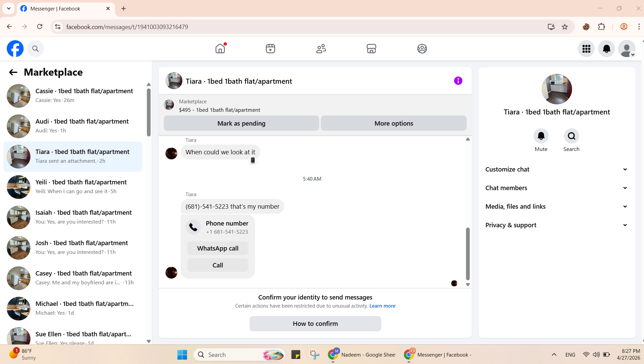644x364 pixels.
Task: Open the Chrome profile icon
Action: tap(624, 27)
